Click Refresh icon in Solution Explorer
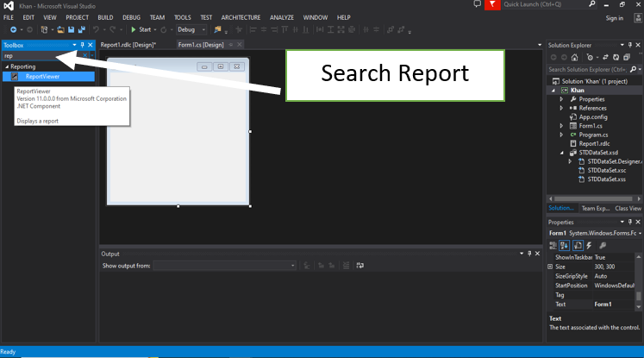Screen dimensions: 644x358 click(616, 58)
